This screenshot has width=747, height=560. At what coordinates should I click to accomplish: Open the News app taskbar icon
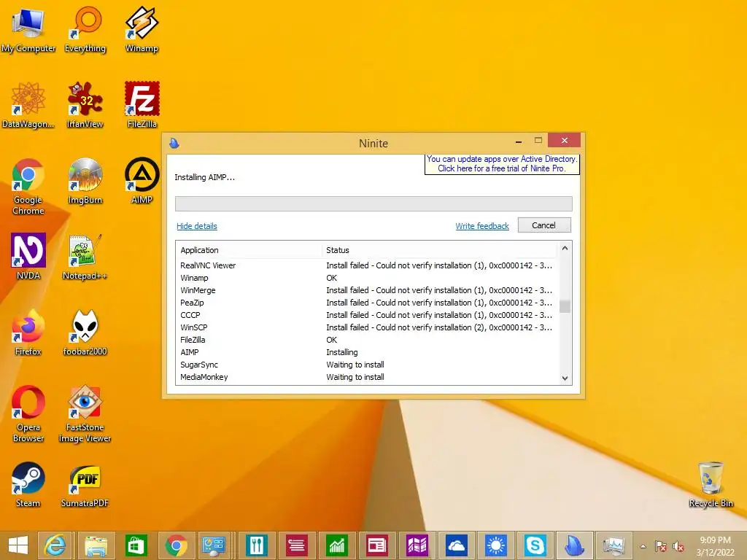[x=377, y=545]
